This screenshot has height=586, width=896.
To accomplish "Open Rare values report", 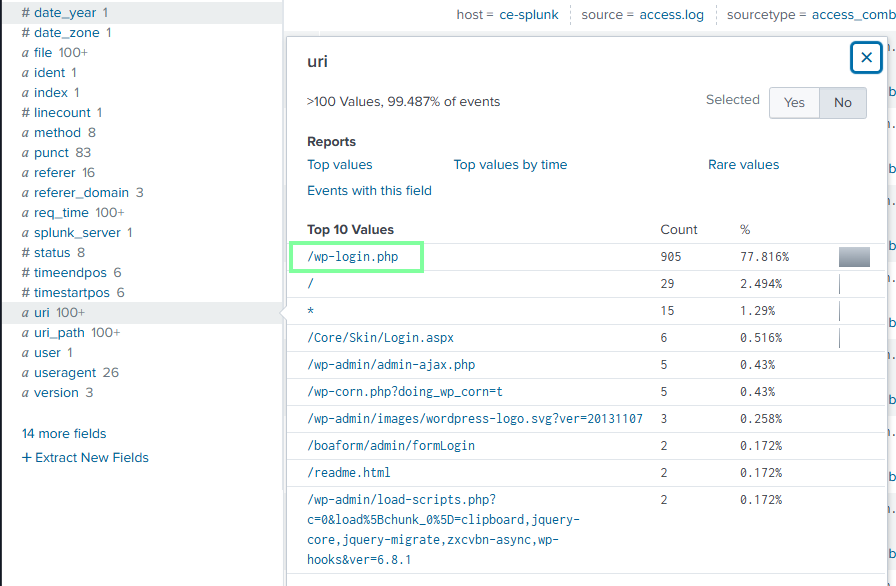I will click(743, 165).
